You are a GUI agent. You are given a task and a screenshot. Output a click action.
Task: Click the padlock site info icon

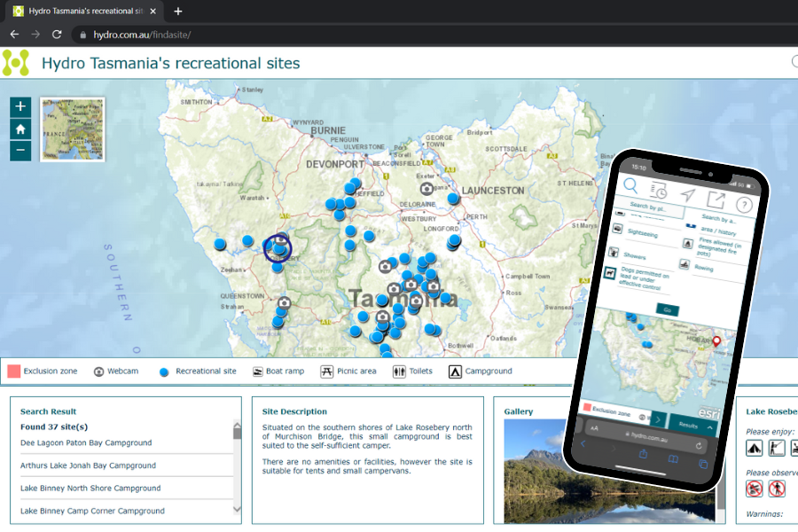(82, 35)
